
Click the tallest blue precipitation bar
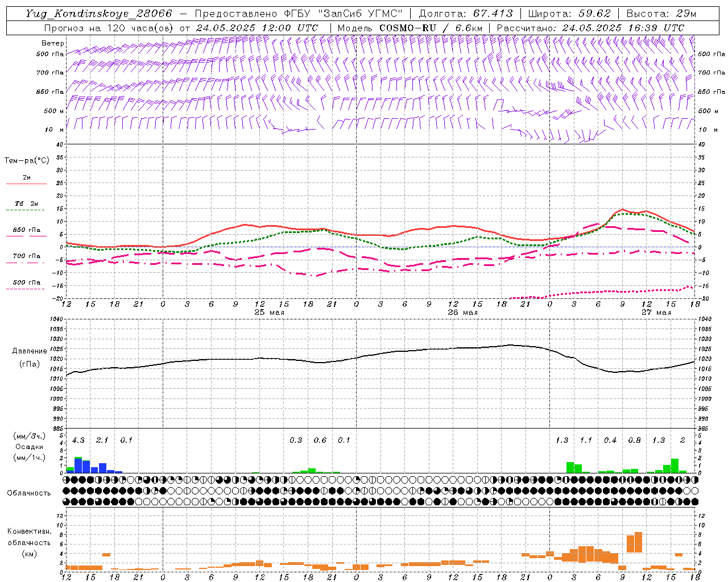coord(78,465)
